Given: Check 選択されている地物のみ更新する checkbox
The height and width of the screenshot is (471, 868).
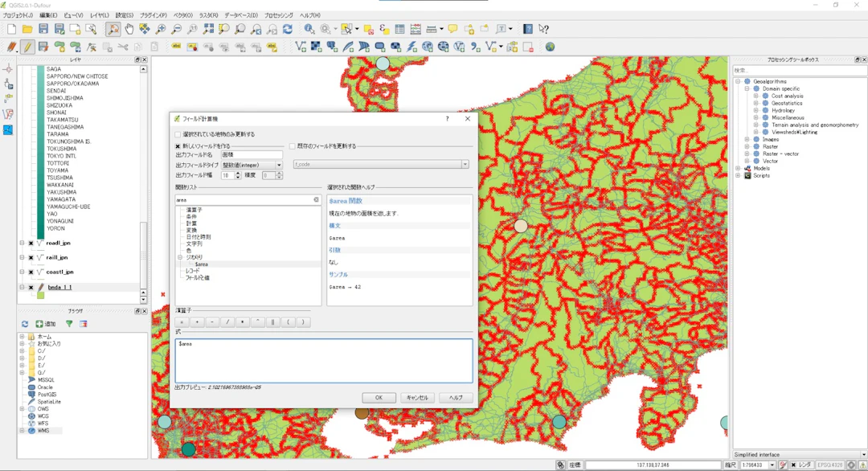Looking at the screenshot, I should (178, 134).
